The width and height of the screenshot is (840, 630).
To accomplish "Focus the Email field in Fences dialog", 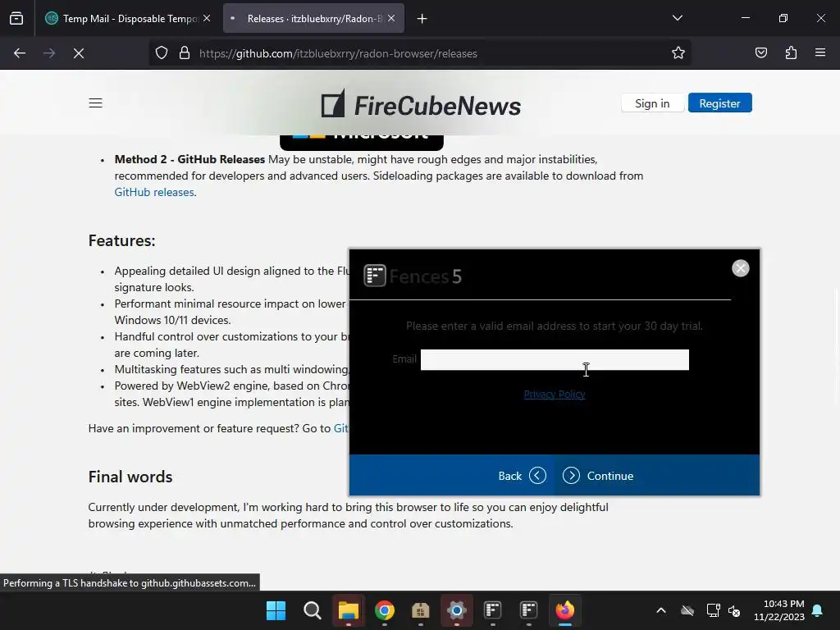I will [x=555, y=360].
